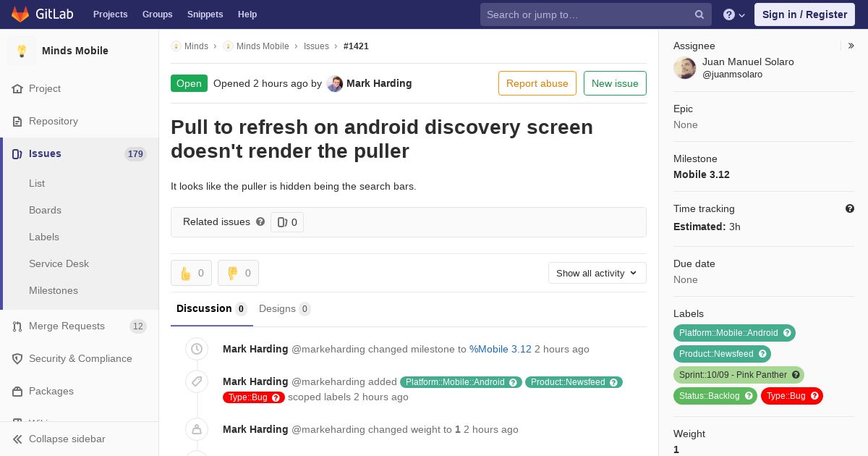Switch to the Discussion tab

[212, 309]
